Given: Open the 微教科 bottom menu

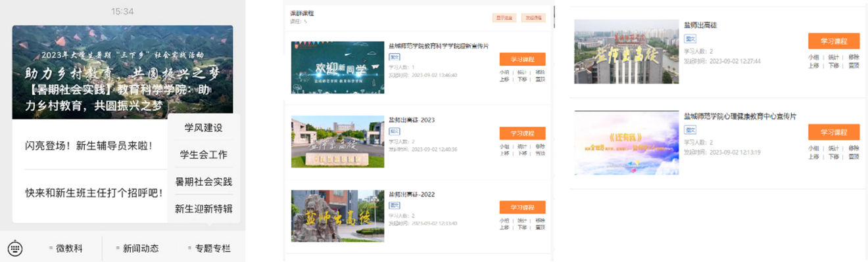Looking at the screenshot, I should coord(66,248).
